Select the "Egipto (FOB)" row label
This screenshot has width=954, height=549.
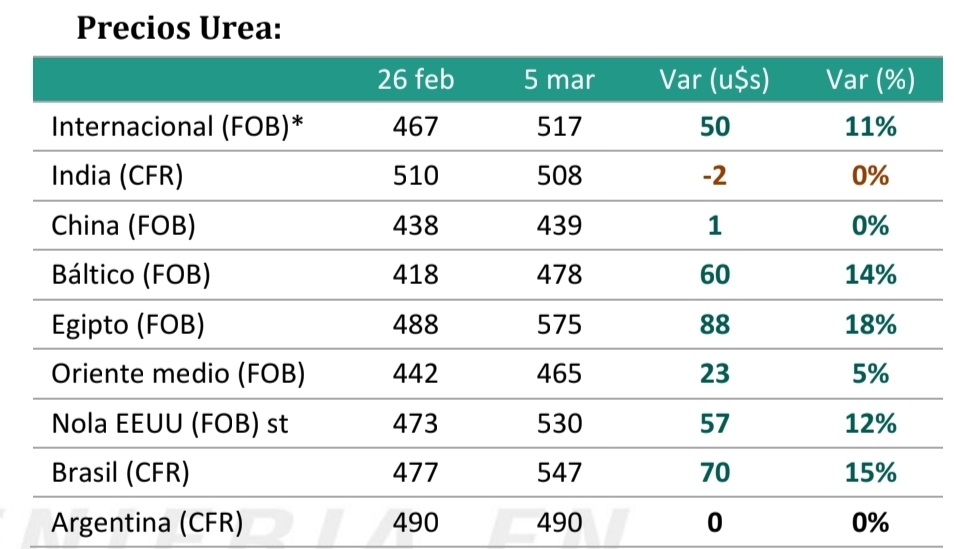(x=127, y=324)
